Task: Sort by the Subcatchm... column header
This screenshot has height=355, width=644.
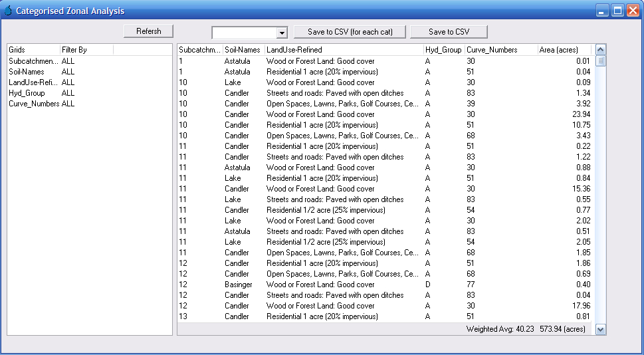Action: (x=200, y=50)
